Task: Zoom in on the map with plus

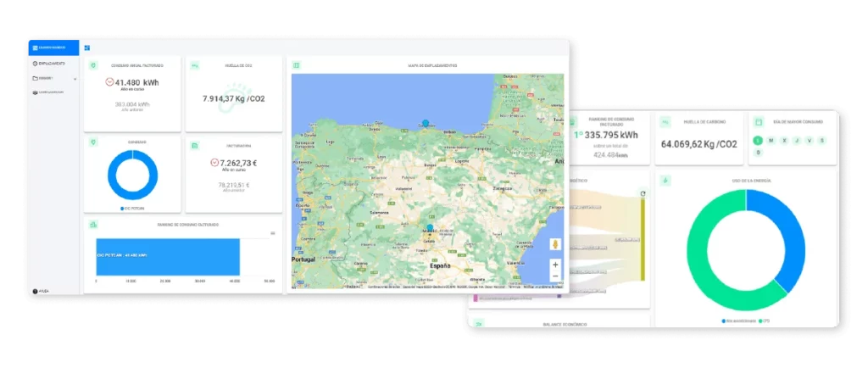Action: [x=555, y=265]
